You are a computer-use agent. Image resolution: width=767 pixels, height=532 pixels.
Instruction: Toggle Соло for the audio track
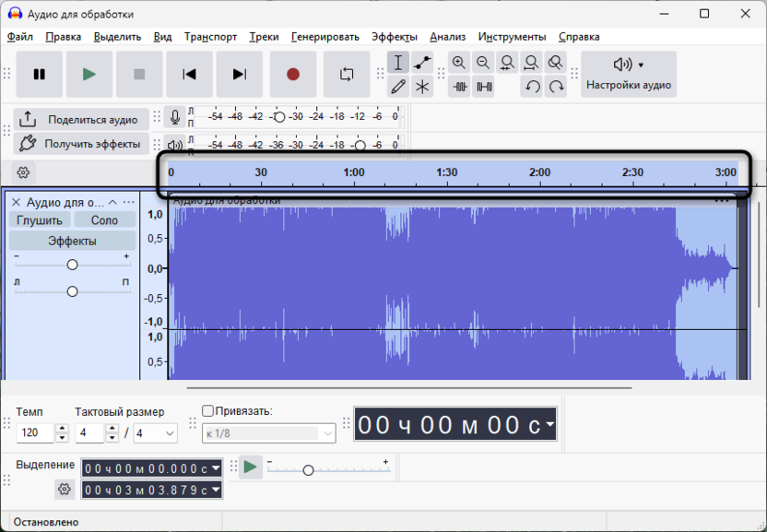(104, 220)
